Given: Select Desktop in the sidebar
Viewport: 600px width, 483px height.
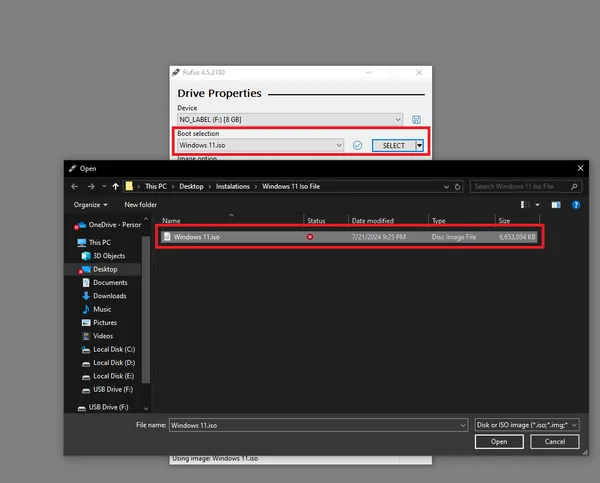Looking at the screenshot, I should click(105, 269).
